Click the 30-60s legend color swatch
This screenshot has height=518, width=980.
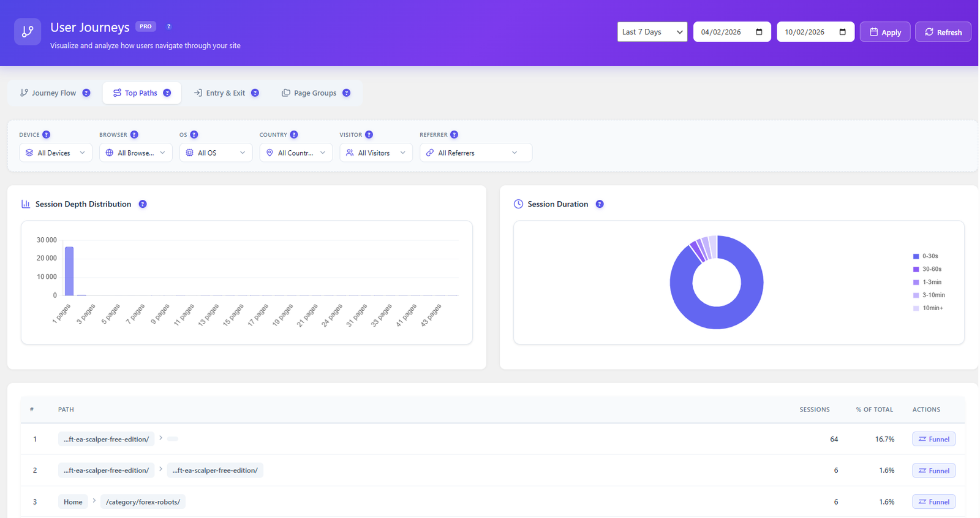coord(916,269)
